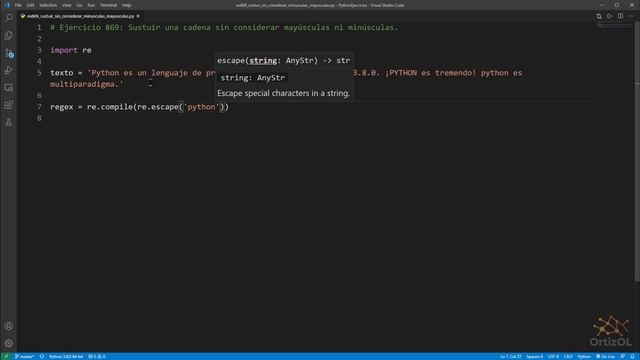The width and height of the screenshot is (640, 360).
Task: Click the Go Live server button
Action: click(x=605, y=356)
